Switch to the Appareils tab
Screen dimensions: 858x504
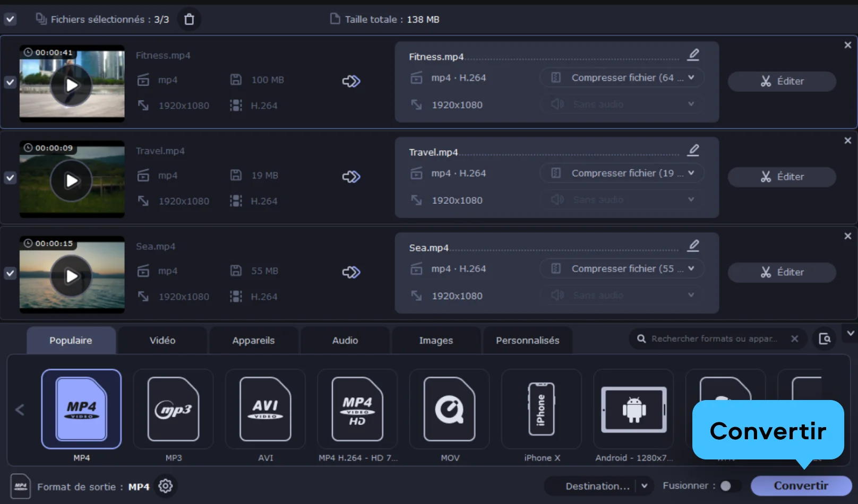click(x=253, y=341)
